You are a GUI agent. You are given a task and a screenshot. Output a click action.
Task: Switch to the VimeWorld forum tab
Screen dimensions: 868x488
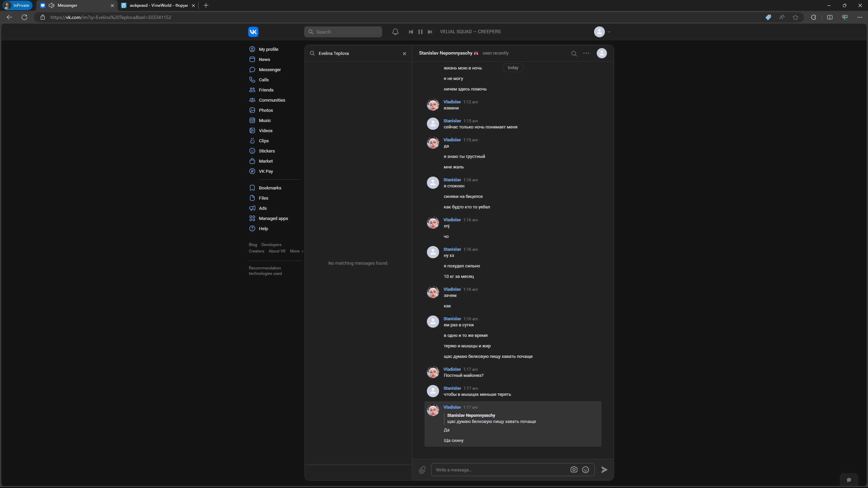tap(158, 5)
